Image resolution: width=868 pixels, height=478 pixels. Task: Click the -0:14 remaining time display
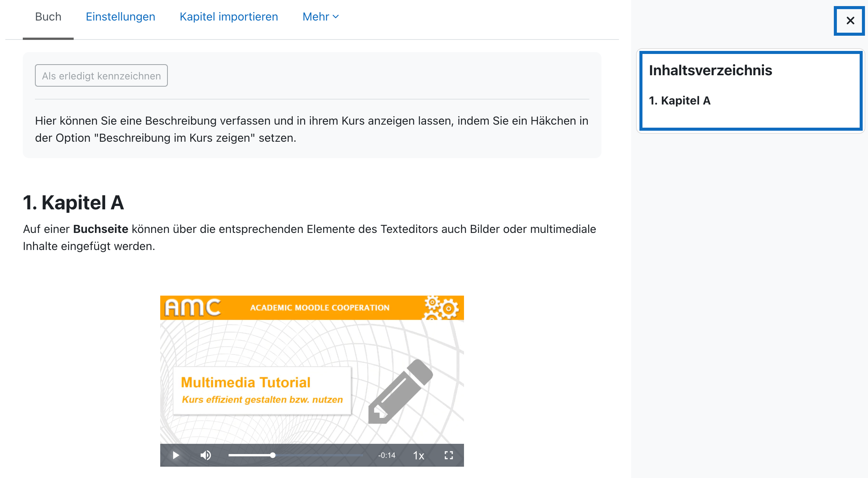387,455
